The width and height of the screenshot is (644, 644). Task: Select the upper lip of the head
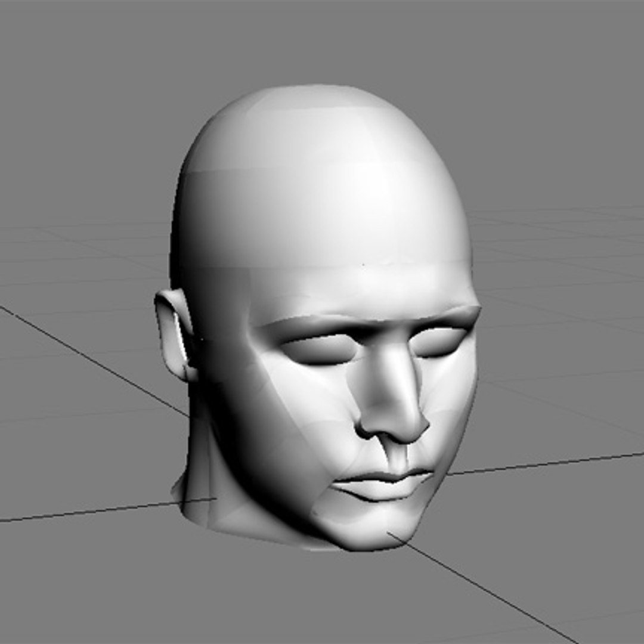click(384, 477)
